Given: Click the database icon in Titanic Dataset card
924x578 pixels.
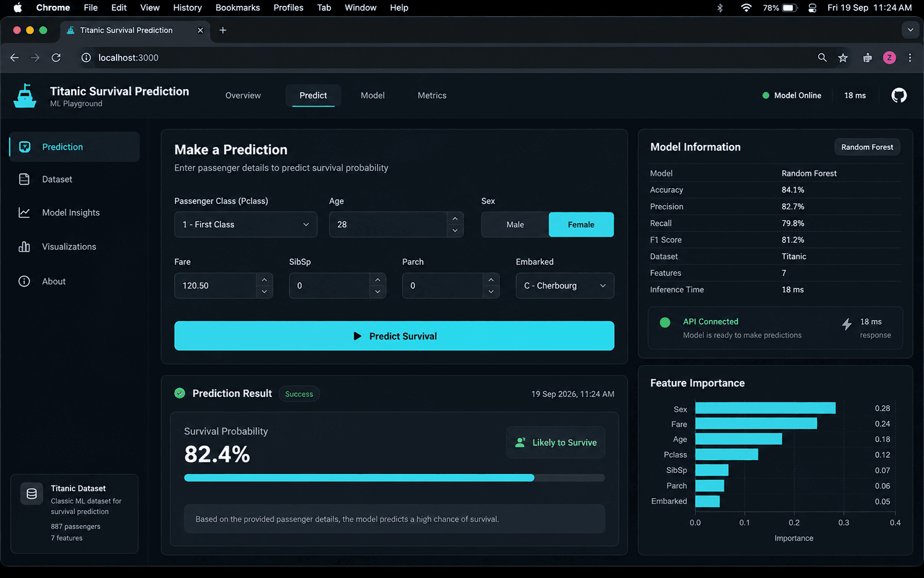Looking at the screenshot, I should coord(31,494).
